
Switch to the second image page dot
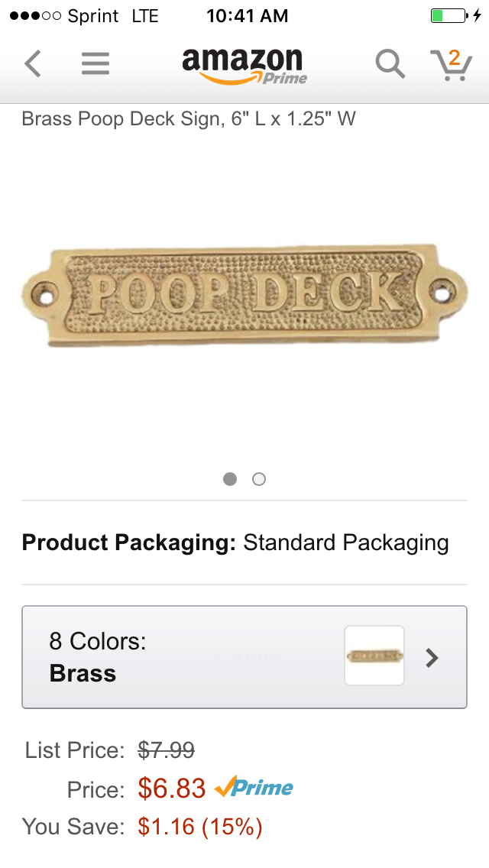click(x=259, y=479)
